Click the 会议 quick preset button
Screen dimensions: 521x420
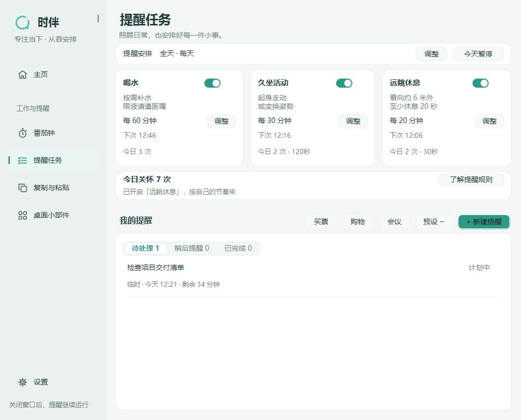(394, 222)
